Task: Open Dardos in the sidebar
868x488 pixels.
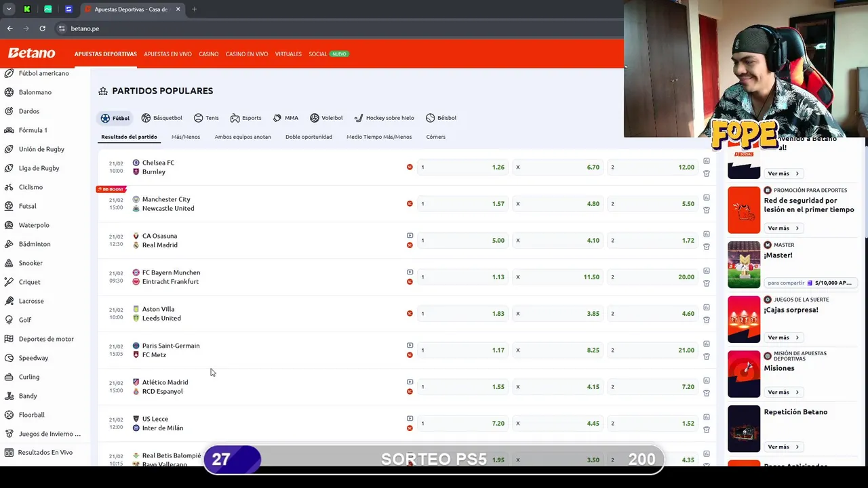Action: (29, 111)
